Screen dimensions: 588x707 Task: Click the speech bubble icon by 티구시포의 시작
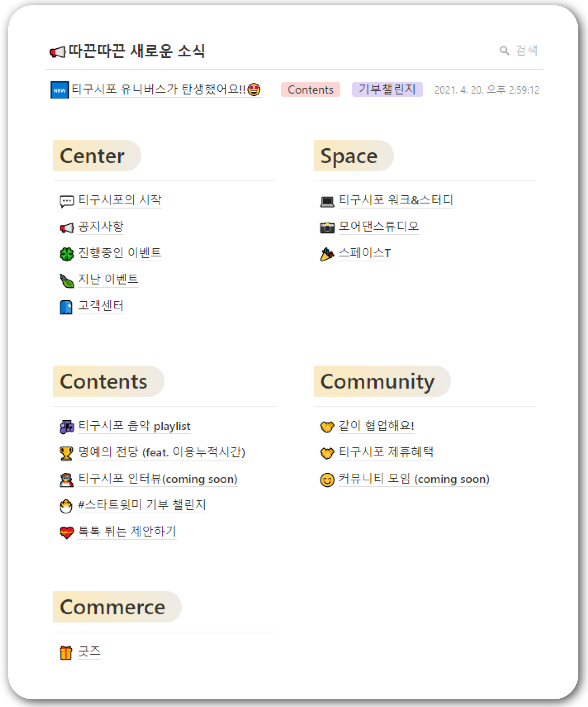(x=66, y=201)
